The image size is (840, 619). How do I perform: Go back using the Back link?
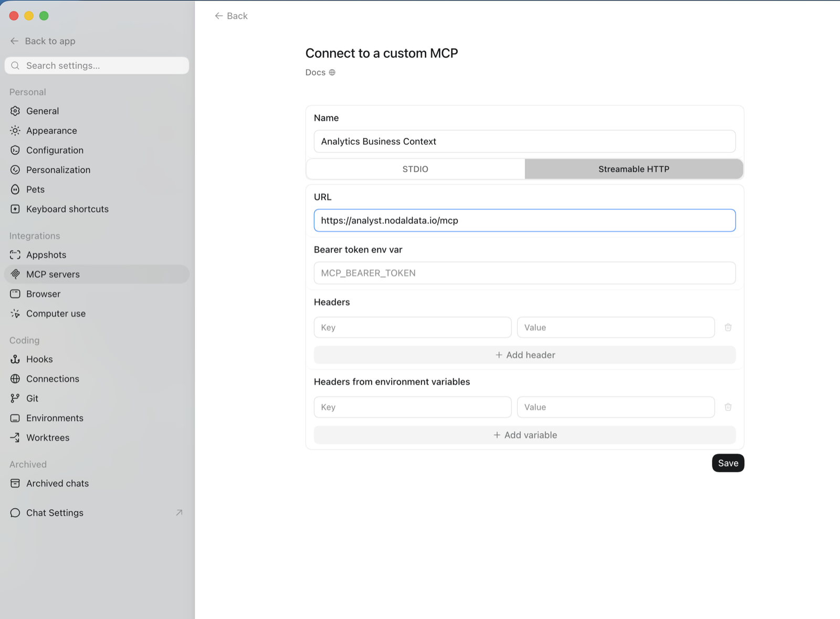click(231, 16)
